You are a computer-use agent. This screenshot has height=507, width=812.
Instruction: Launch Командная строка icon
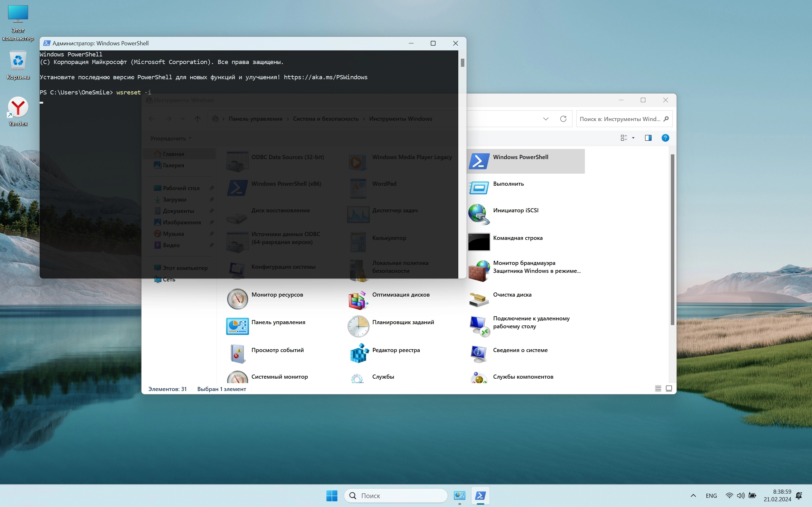[x=479, y=242]
